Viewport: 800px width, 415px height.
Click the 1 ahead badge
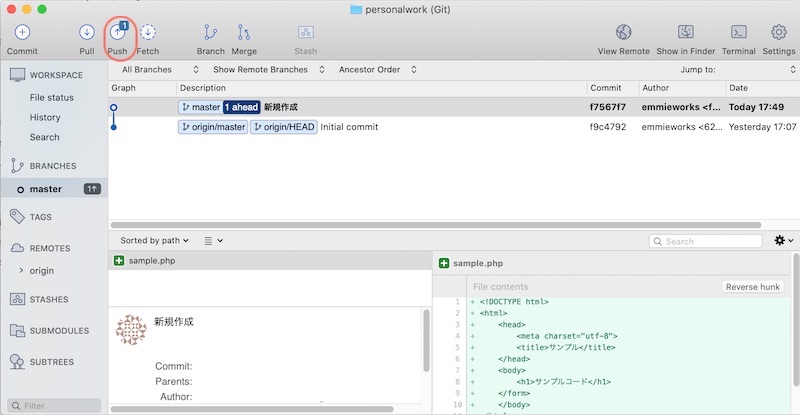click(242, 107)
